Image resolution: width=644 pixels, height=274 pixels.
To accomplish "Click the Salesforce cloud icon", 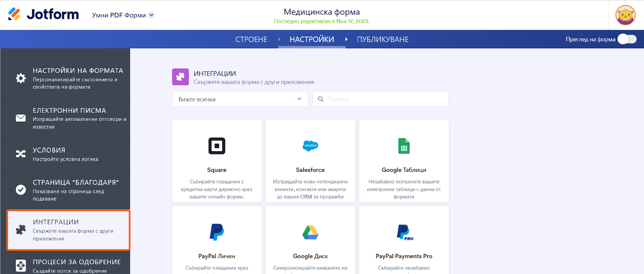I will [310, 145].
